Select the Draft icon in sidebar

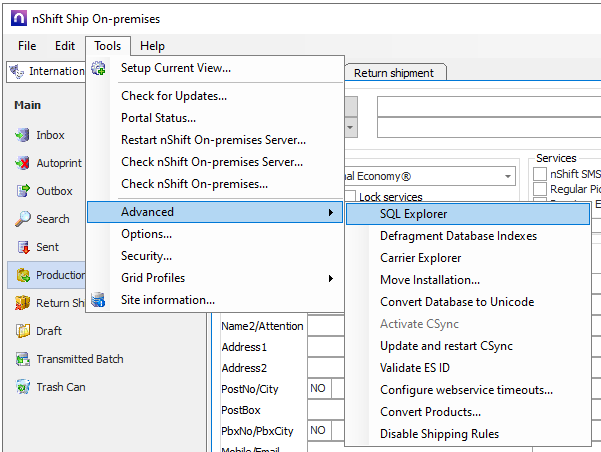[23, 331]
